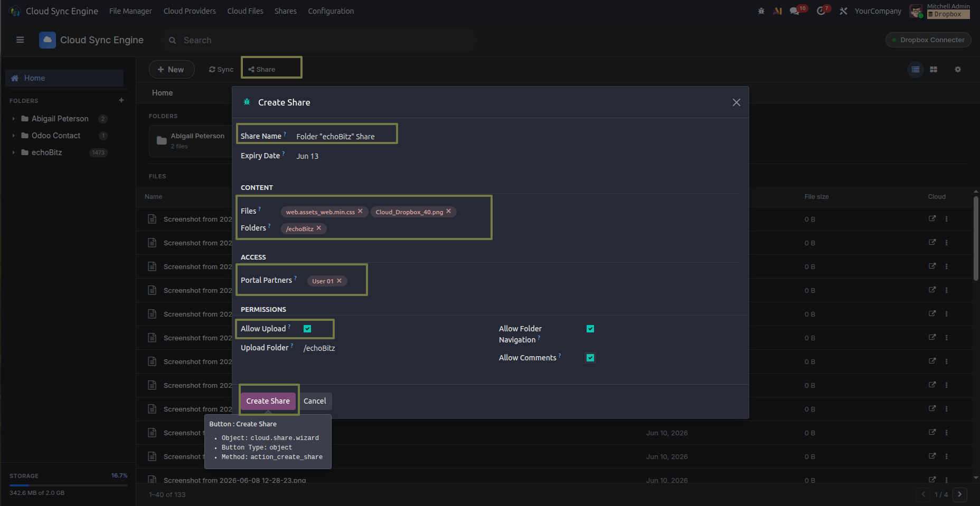Open the AI assistant icon in top bar
This screenshot has width=980, height=506.
(777, 11)
